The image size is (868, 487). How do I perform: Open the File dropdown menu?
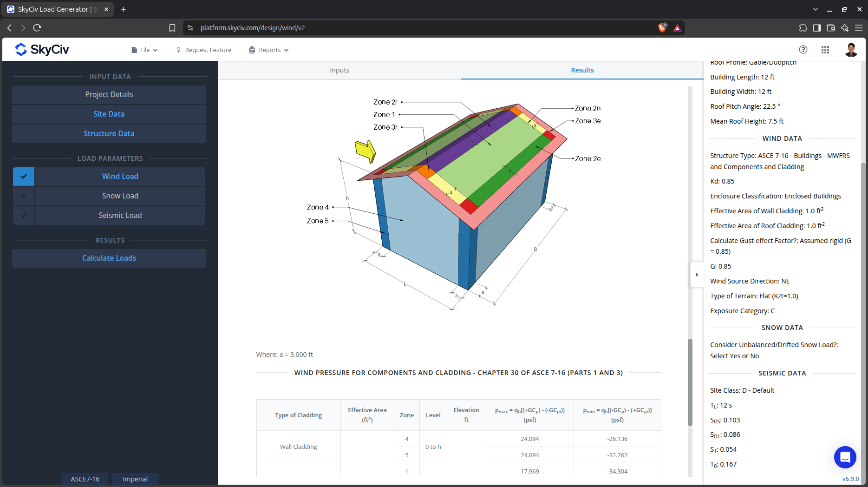(144, 50)
